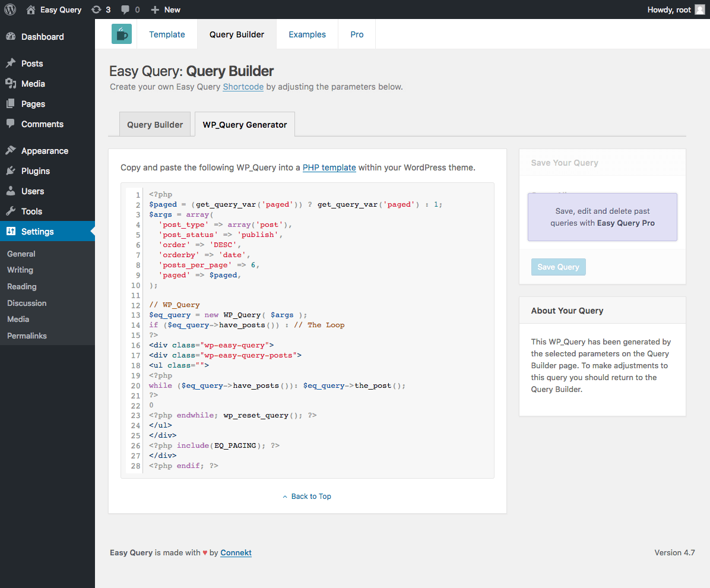Click code line containing 'posts_per_page'

click(x=209, y=265)
